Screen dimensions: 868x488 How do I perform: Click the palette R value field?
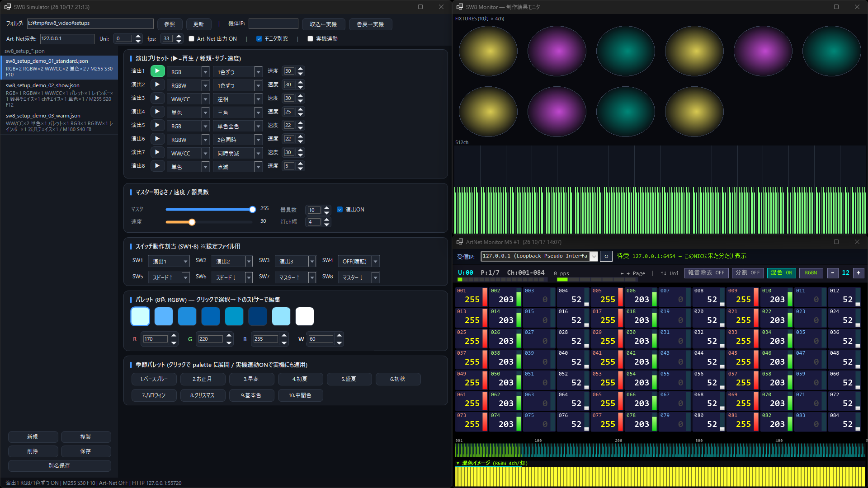click(155, 339)
